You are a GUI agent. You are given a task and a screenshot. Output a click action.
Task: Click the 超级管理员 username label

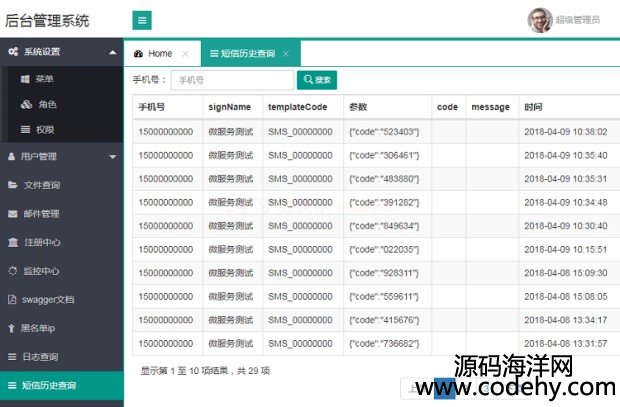point(578,20)
